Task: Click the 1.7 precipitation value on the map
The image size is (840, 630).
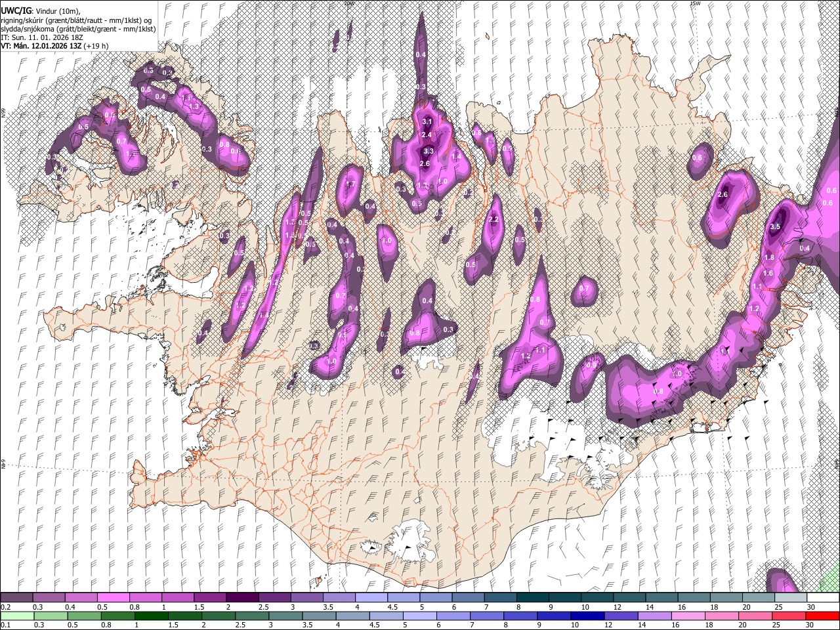Action: [350, 184]
